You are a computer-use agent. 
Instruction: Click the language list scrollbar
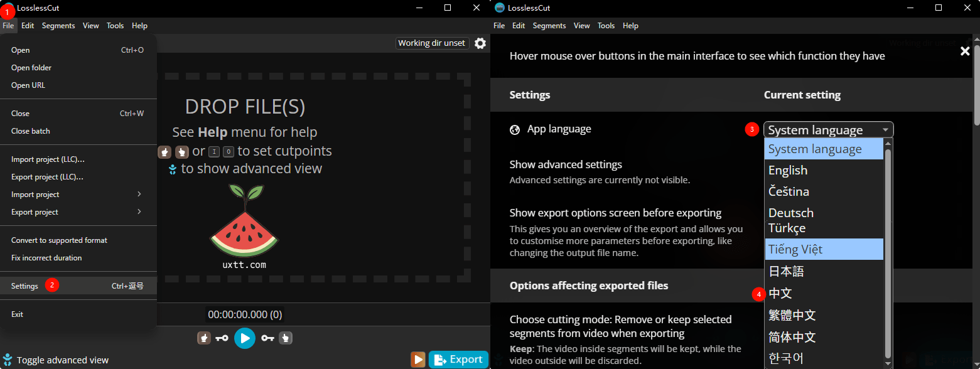coord(888,251)
